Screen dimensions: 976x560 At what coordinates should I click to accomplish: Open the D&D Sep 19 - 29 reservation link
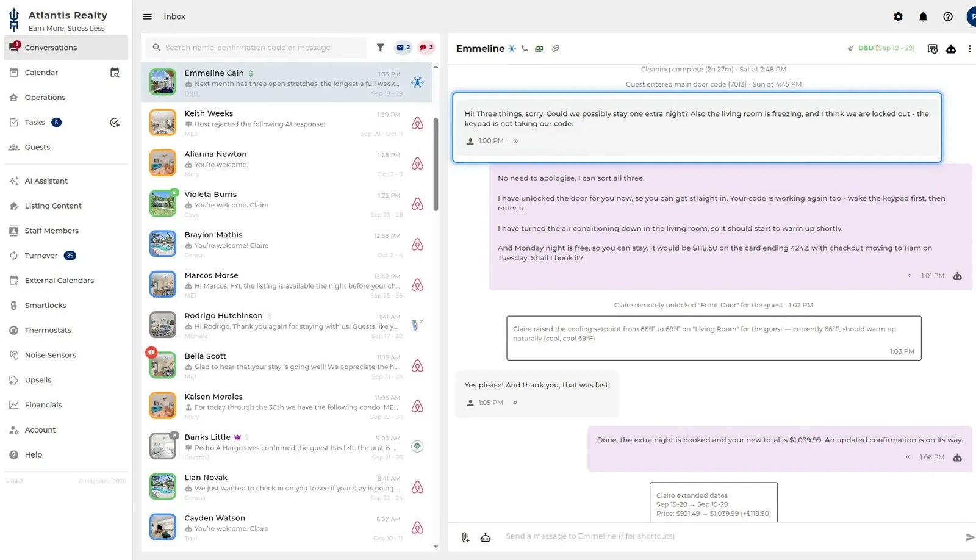886,48
